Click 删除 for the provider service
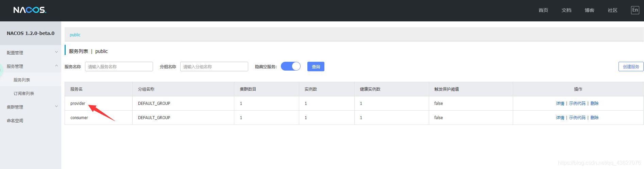This screenshot has width=644, height=169. (x=594, y=104)
